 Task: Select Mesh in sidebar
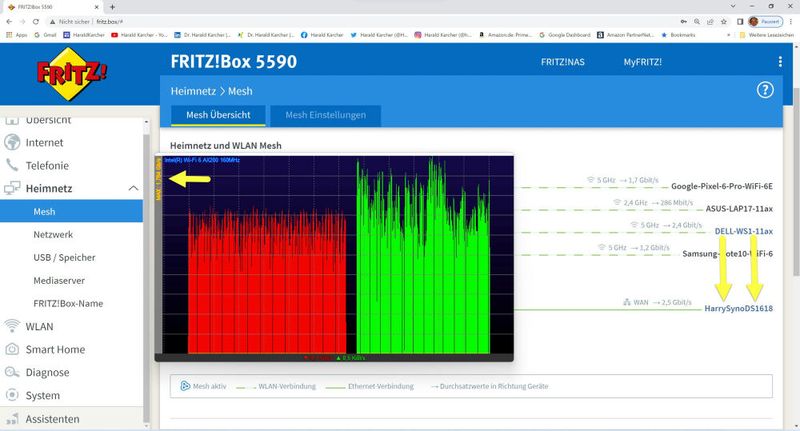pyautogui.click(x=71, y=211)
